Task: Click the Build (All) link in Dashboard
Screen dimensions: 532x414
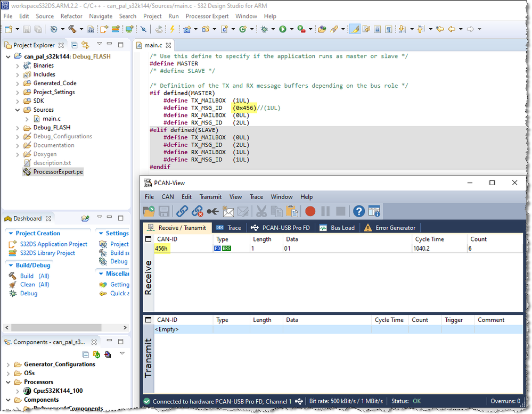Action: coord(35,276)
